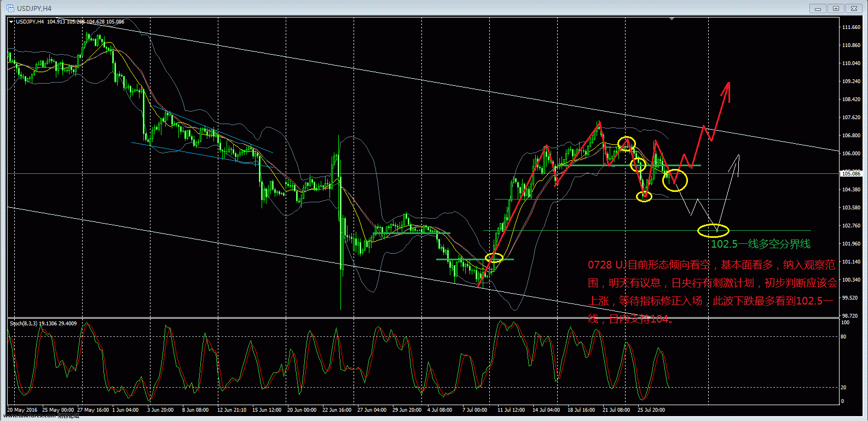Click the 101.960 price scale label
This screenshot has width=868, height=421.
[851, 244]
